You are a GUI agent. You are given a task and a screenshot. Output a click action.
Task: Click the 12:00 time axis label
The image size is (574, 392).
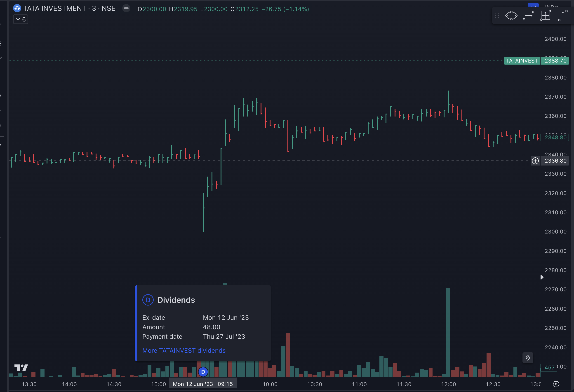click(x=449, y=384)
